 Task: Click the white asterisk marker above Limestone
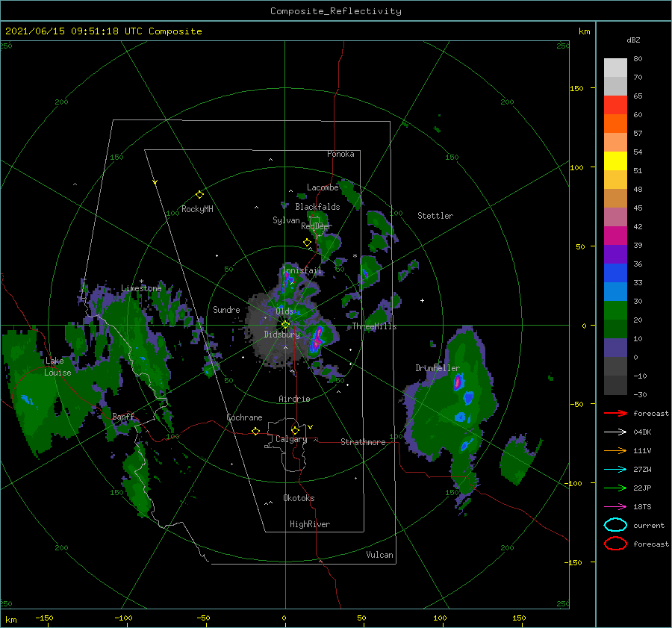(x=141, y=282)
